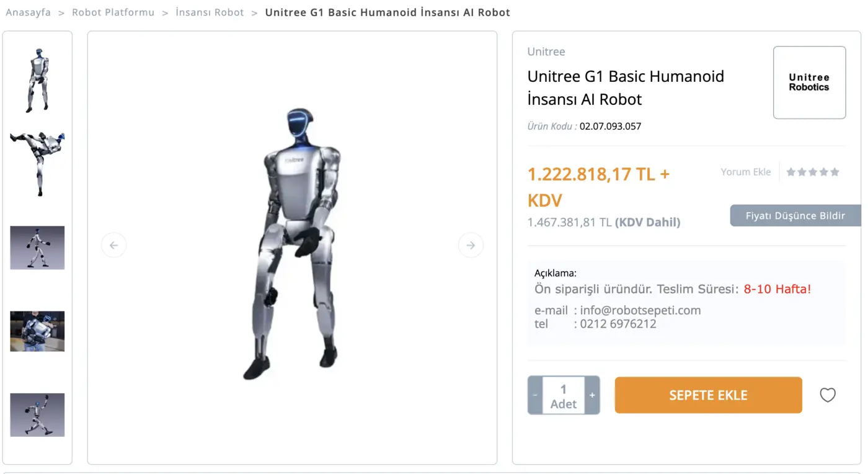
Task: Open the Yorum Ekle link
Action: [746, 172]
